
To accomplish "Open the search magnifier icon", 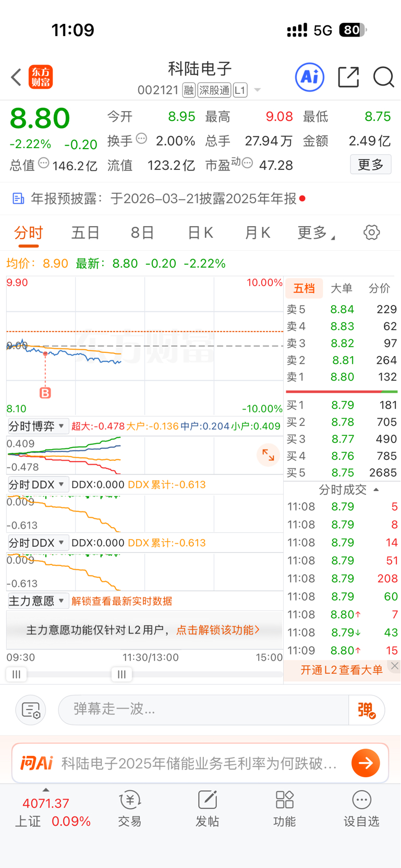I will pyautogui.click(x=384, y=77).
